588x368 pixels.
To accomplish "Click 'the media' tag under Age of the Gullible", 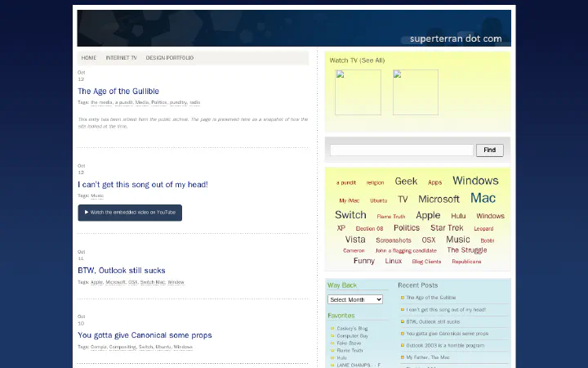I will click(101, 102).
